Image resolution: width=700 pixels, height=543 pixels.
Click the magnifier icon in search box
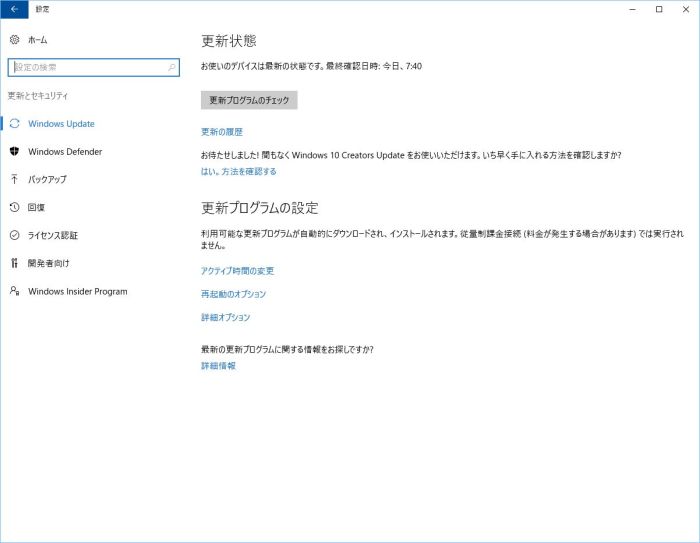[x=172, y=68]
